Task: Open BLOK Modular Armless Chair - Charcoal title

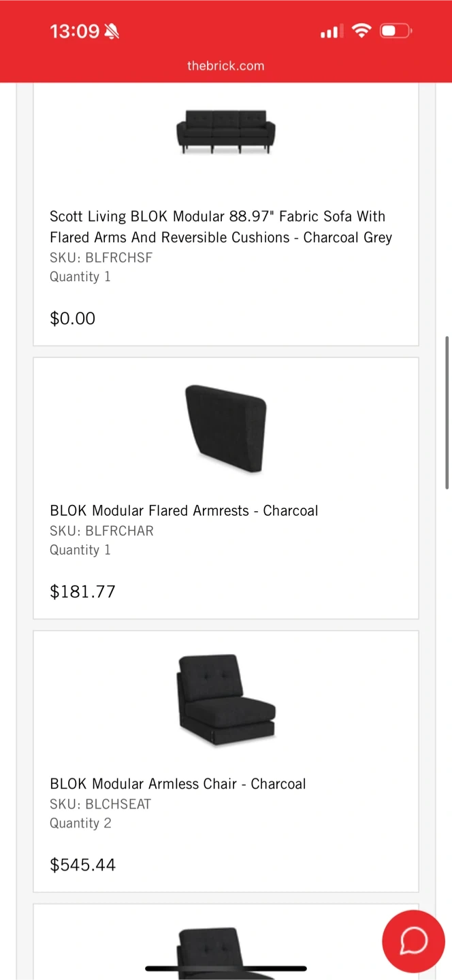Action: tap(178, 783)
